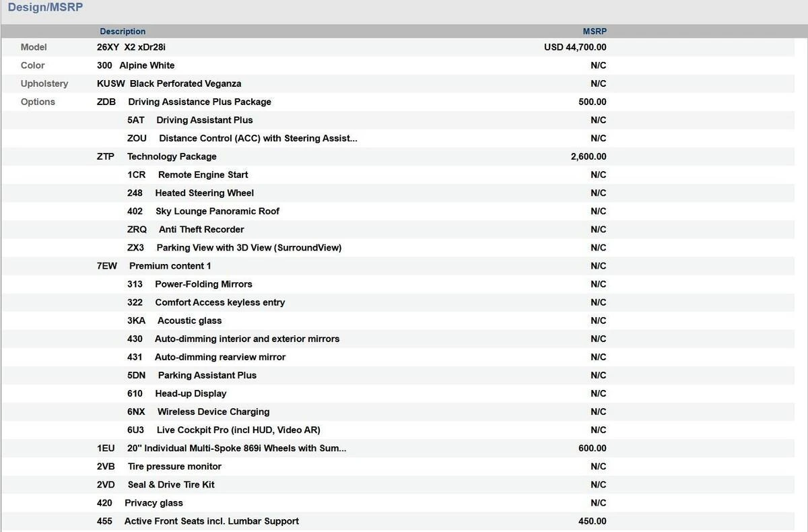Click the Description column header
808x532 pixels.
point(123,32)
